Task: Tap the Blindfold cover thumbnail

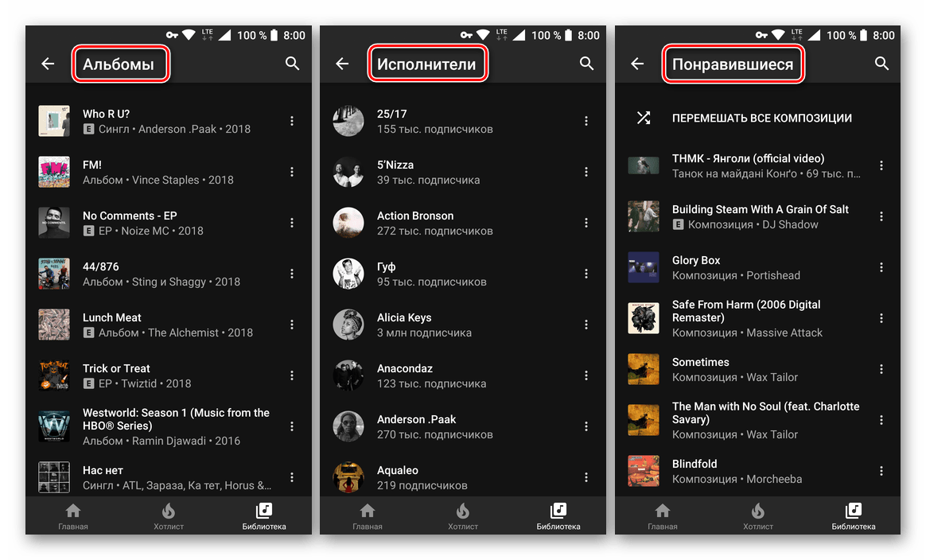Action: pyautogui.click(x=643, y=471)
